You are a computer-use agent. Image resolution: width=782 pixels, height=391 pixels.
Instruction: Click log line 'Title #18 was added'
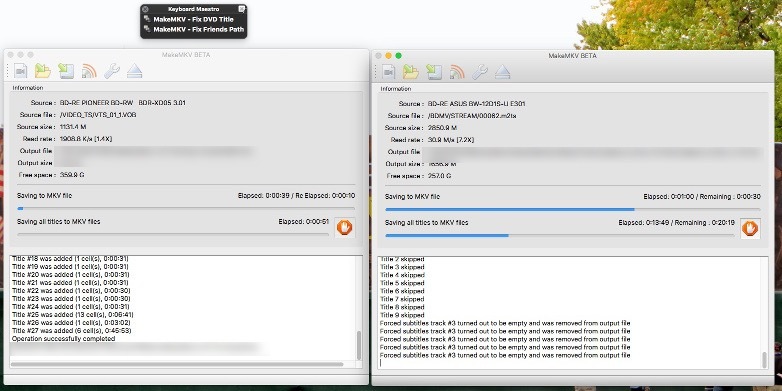coord(70,259)
